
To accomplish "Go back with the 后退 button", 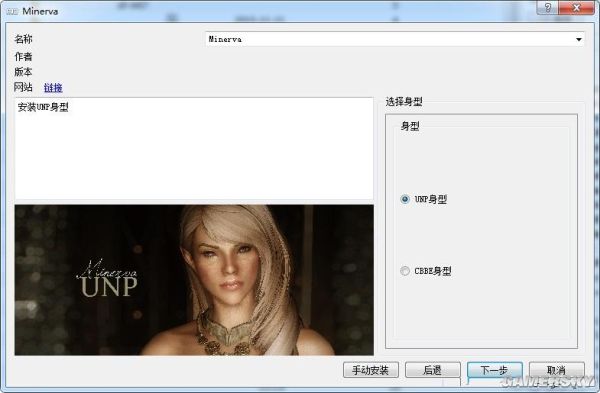I will [x=433, y=370].
